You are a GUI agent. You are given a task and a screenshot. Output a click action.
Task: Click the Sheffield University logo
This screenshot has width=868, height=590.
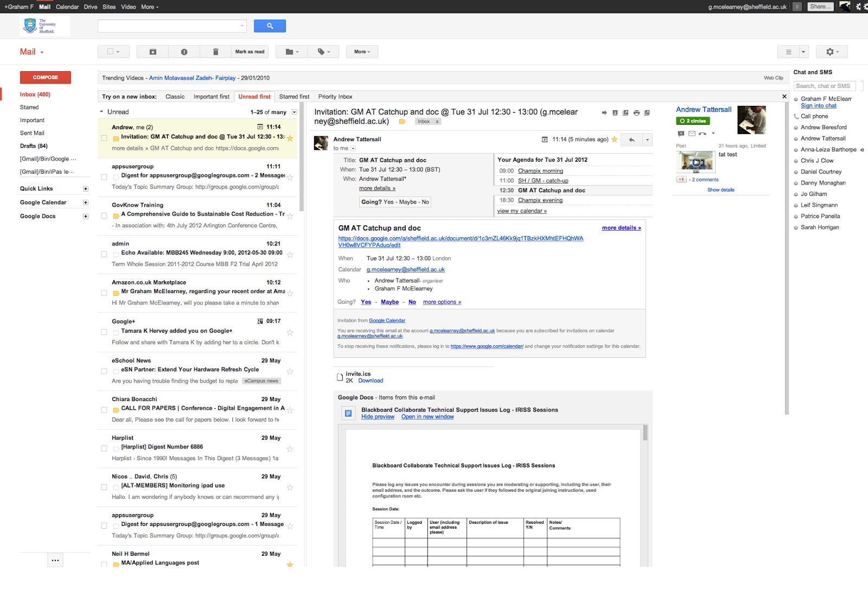(44, 26)
